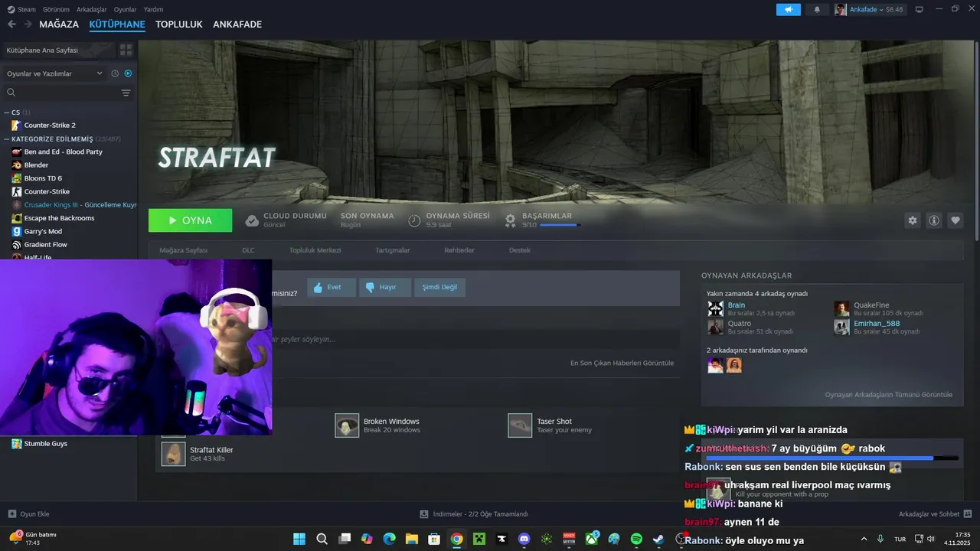Select Stumble Guys in the library
The width and height of the screenshot is (980, 551).
pyautogui.click(x=46, y=443)
